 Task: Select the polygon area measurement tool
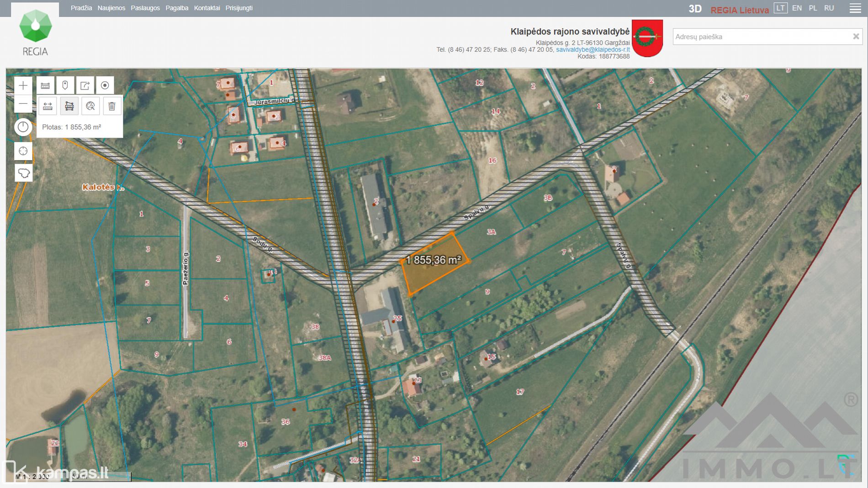(69, 106)
